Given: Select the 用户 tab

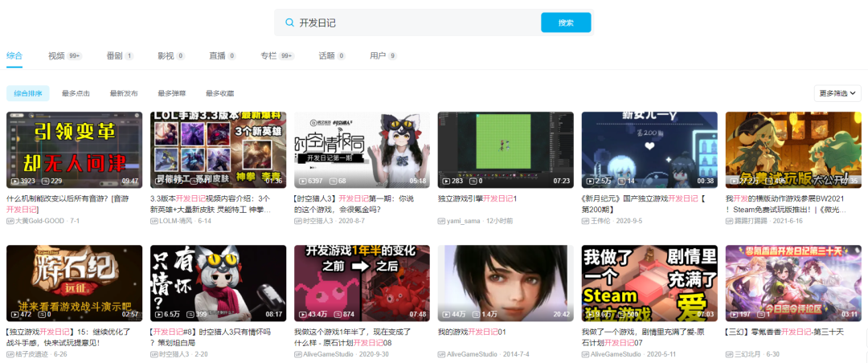Looking at the screenshot, I should pyautogui.click(x=383, y=56).
